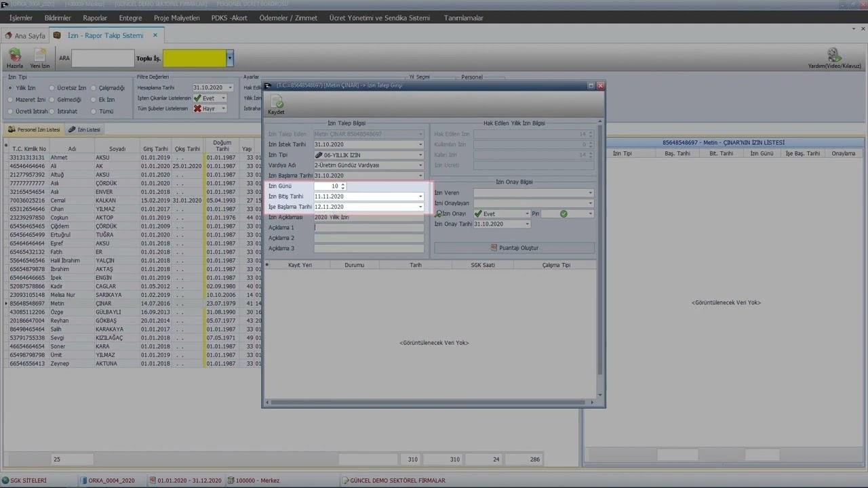The image size is (868, 488).
Task: Click the Açıklama 1 text field
Action: point(369,228)
